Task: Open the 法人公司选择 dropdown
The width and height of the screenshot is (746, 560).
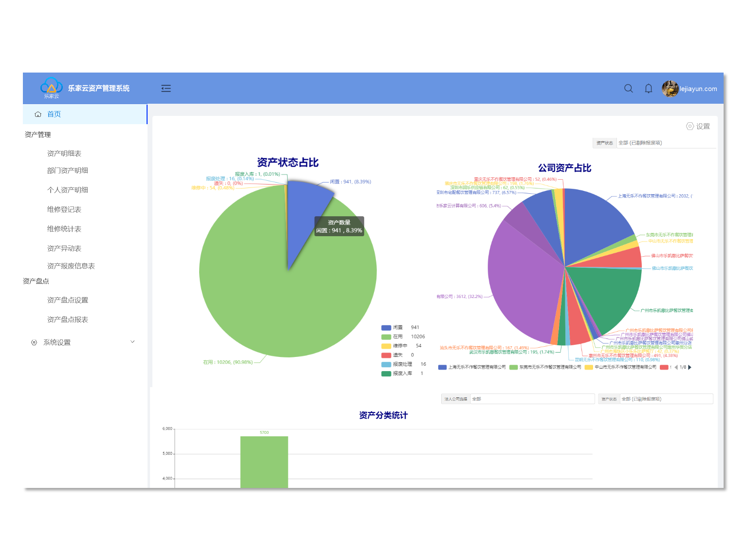Action: point(532,399)
